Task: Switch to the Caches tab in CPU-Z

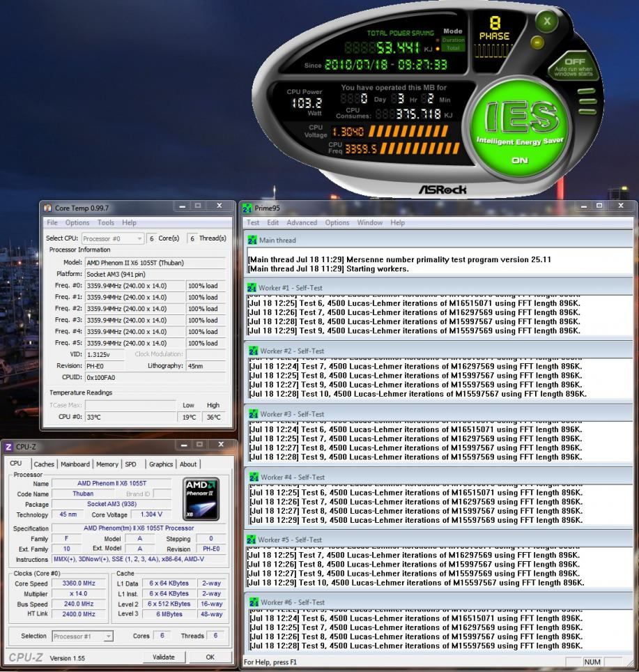Action: [44, 464]
